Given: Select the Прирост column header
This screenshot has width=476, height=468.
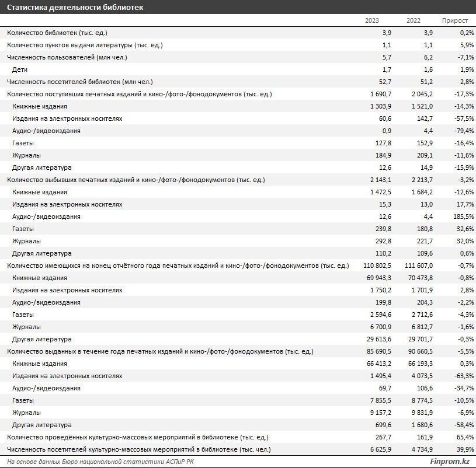Looking at the screenshot, I should pos(454,20).
